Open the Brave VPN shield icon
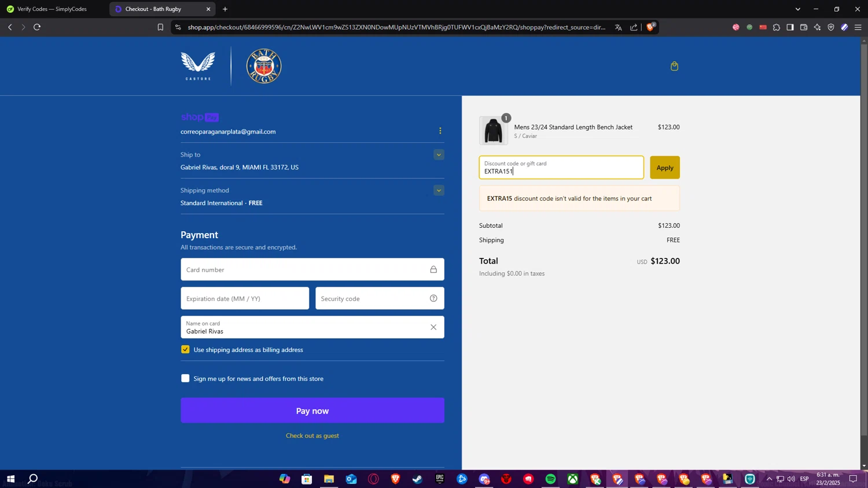 click(831, 27)
